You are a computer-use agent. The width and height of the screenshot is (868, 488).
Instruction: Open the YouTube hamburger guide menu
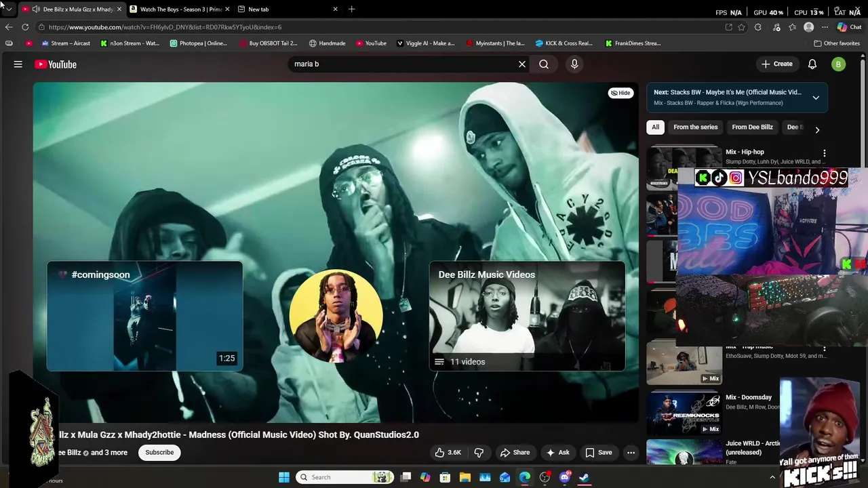point(18,64)
